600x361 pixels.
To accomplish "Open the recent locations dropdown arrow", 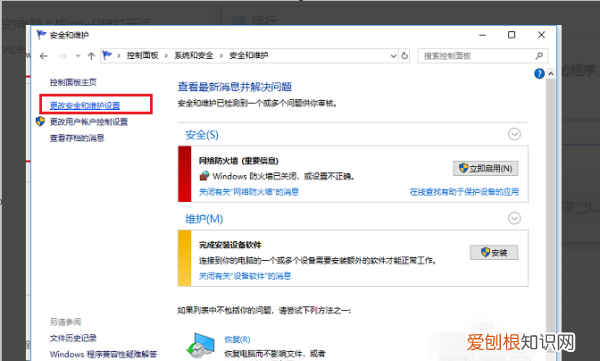I will coord(78,56).
